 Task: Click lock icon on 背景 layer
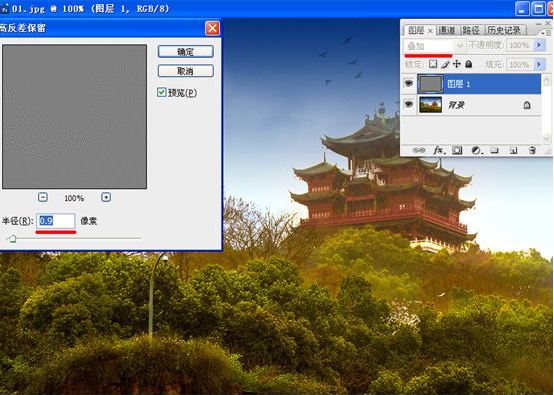click(x=527, y=105)
